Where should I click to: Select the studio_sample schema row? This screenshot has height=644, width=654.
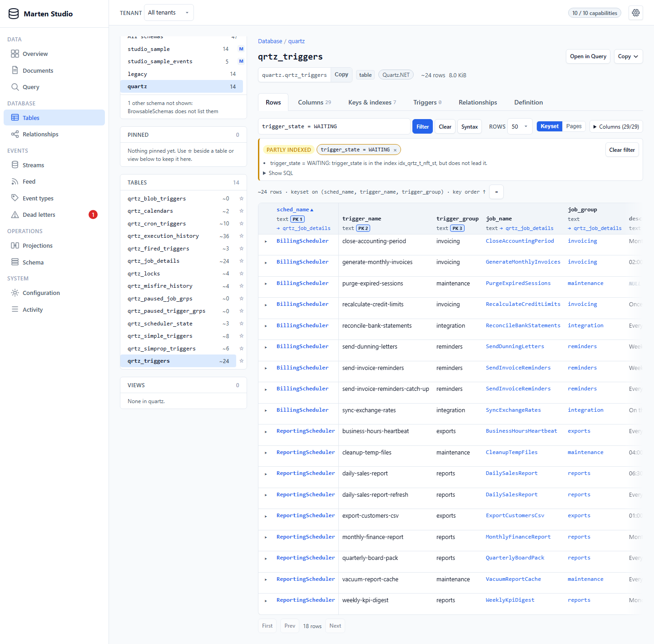click(x=182, y=49)
